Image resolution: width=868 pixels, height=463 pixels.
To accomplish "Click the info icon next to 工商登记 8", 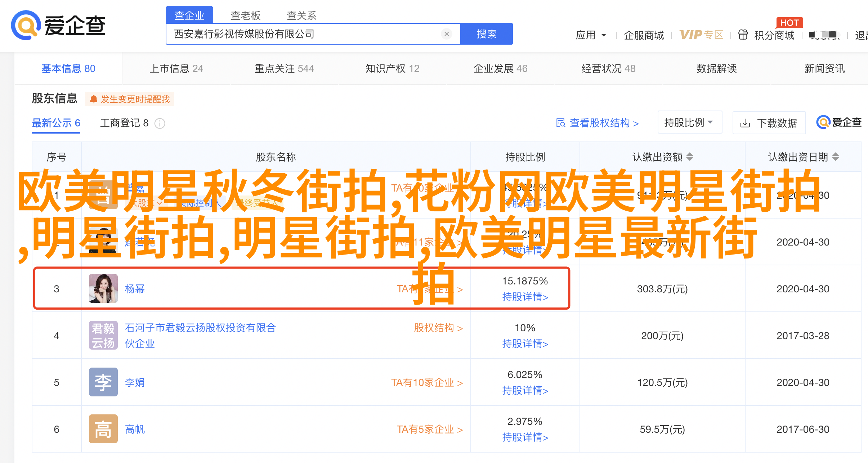I will (160, 123).
